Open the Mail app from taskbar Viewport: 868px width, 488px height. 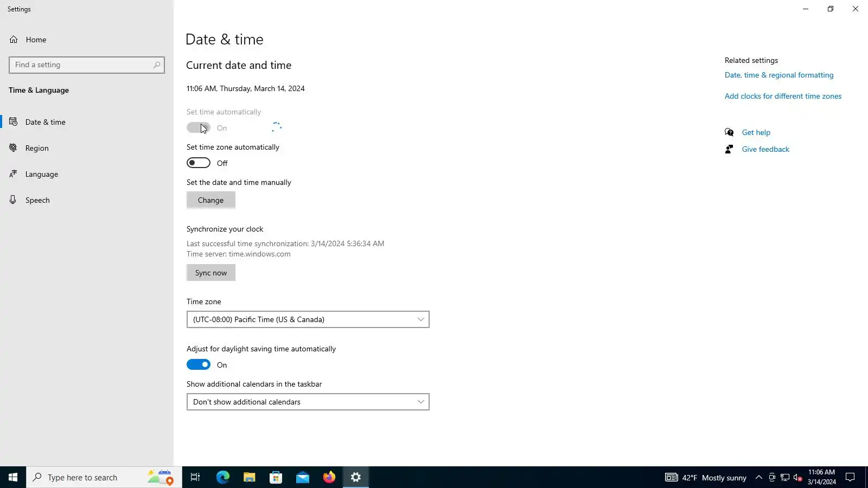click(x=303, y=477)
